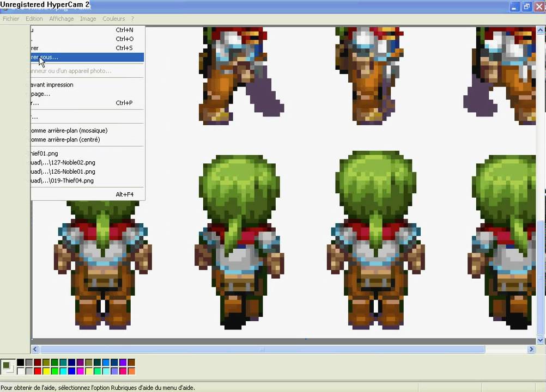Screen dimensions: 546x392
Task: Pick the violet color swatch
Action: point(123,363)
